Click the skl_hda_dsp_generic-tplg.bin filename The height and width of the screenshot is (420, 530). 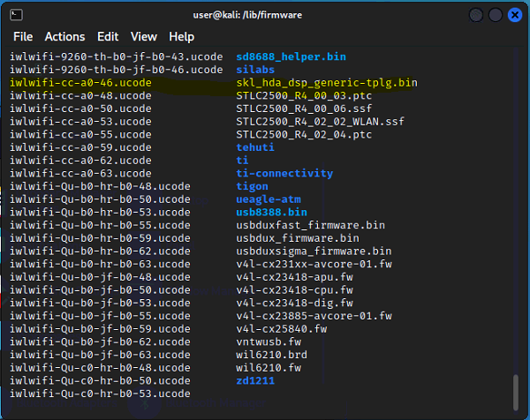327,83
